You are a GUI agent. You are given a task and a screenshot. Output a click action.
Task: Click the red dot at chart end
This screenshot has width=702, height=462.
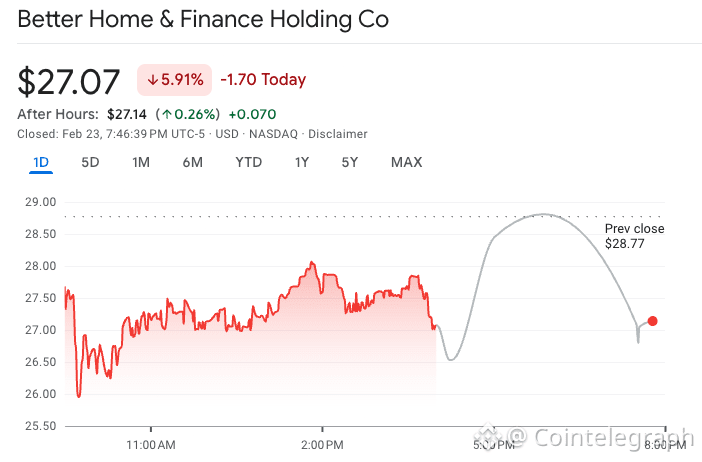653,321
